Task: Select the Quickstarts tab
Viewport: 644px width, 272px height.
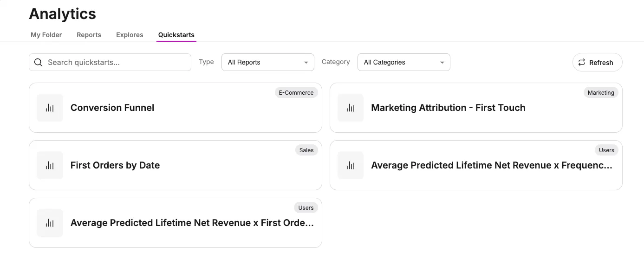Action: click(x=176, y=35)
